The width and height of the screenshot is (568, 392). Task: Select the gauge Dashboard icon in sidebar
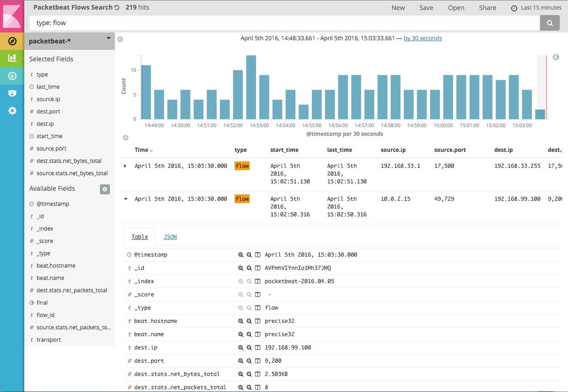(x=12, y=76)
